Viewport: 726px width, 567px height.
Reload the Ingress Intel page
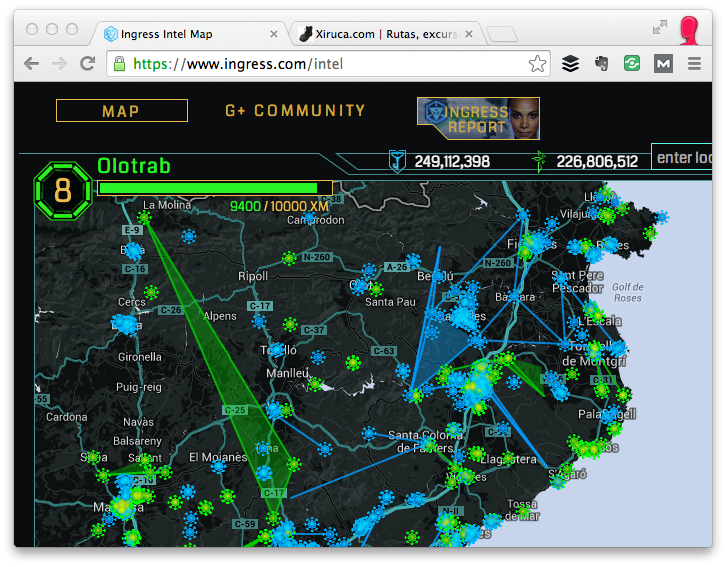click(87, 64)
